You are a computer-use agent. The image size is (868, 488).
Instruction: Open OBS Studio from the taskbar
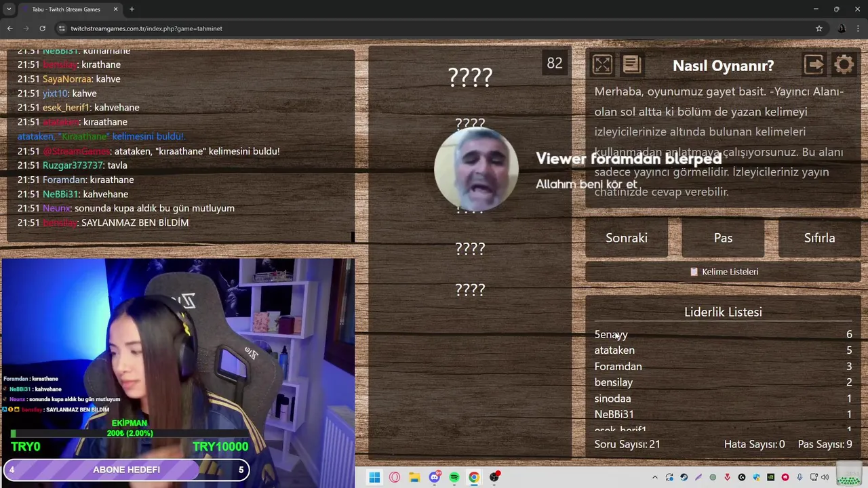pyautogui.click(x=494, y=477)
